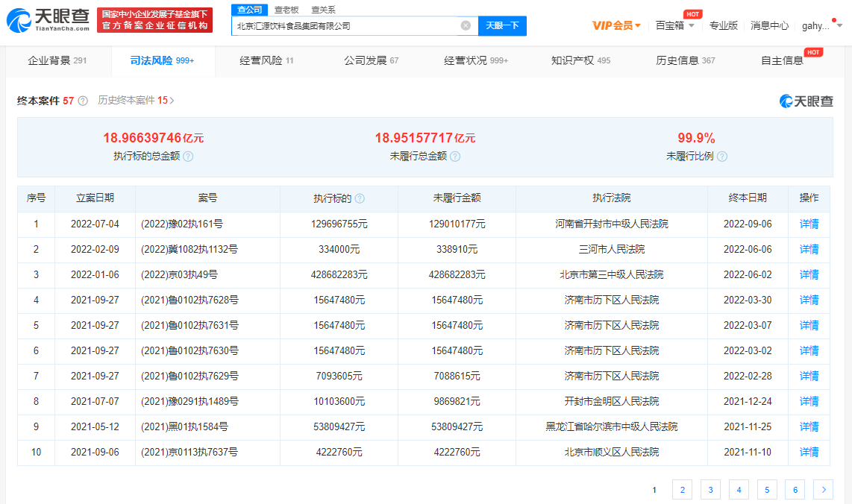Clear the company search field text
852x504 pixels.
pyautogui.click(x=466, y=25)
